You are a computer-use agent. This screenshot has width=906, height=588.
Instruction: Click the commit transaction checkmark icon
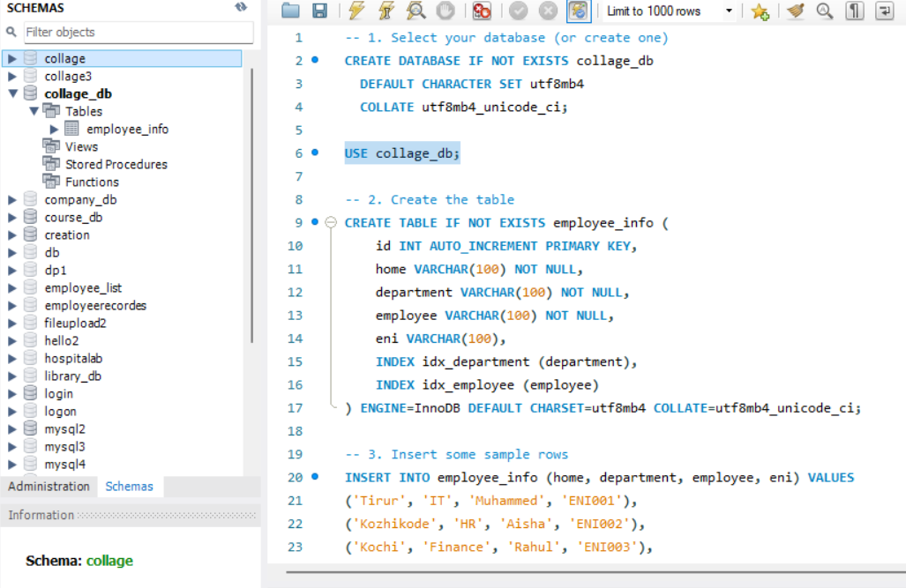coord(519,11)
